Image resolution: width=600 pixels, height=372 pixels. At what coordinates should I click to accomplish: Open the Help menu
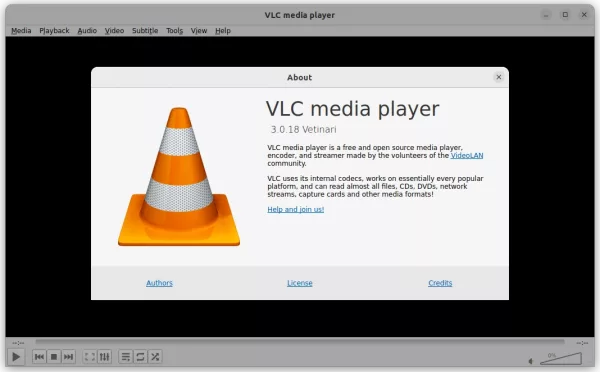tap(223, 31)
